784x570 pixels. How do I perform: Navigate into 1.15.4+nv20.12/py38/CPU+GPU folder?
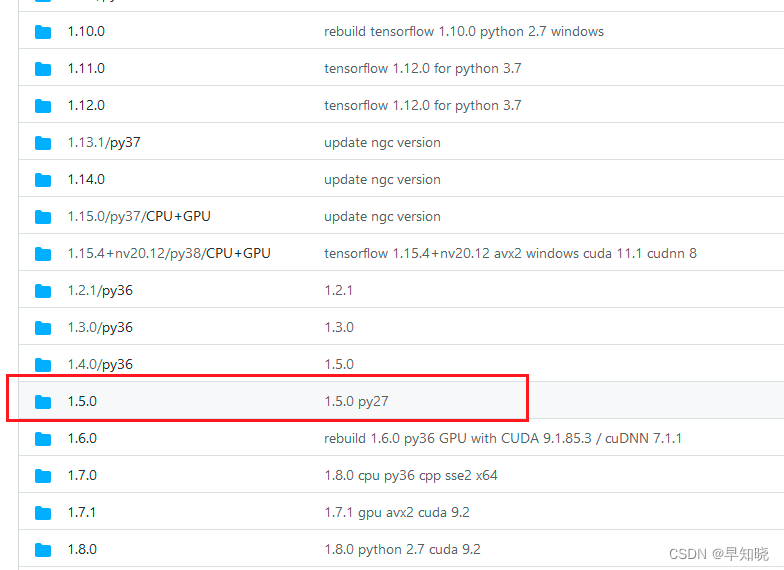[x=169, y=254]
